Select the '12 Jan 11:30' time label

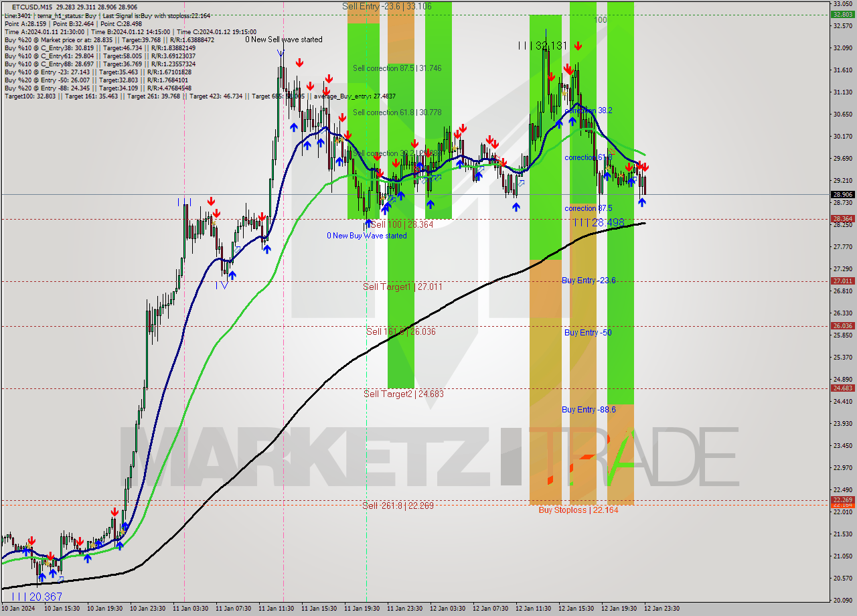click(533, 609)
